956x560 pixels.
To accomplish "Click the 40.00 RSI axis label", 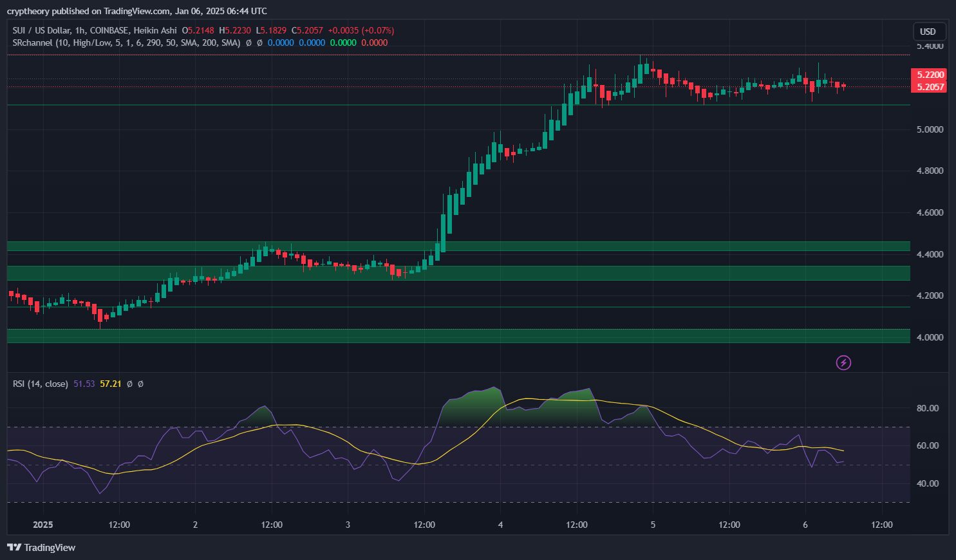I will pyautogui.click(x=928, y=483).
